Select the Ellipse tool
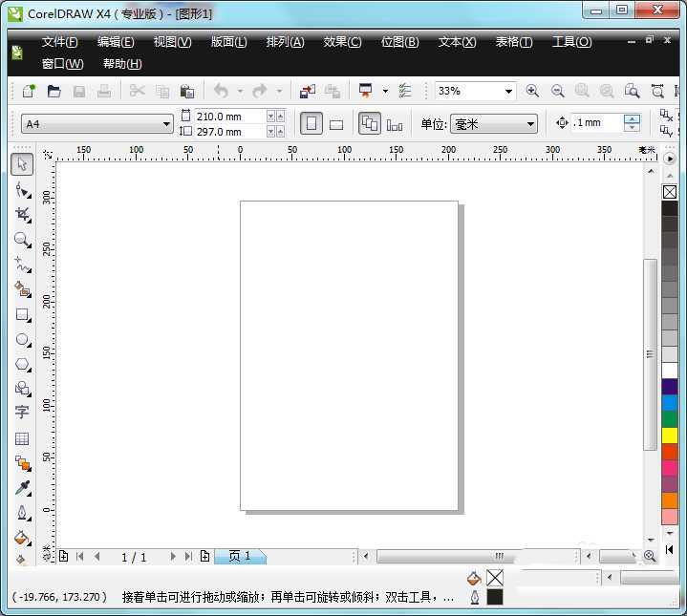This screenshot has height=616, width=687. click(22, 339)
